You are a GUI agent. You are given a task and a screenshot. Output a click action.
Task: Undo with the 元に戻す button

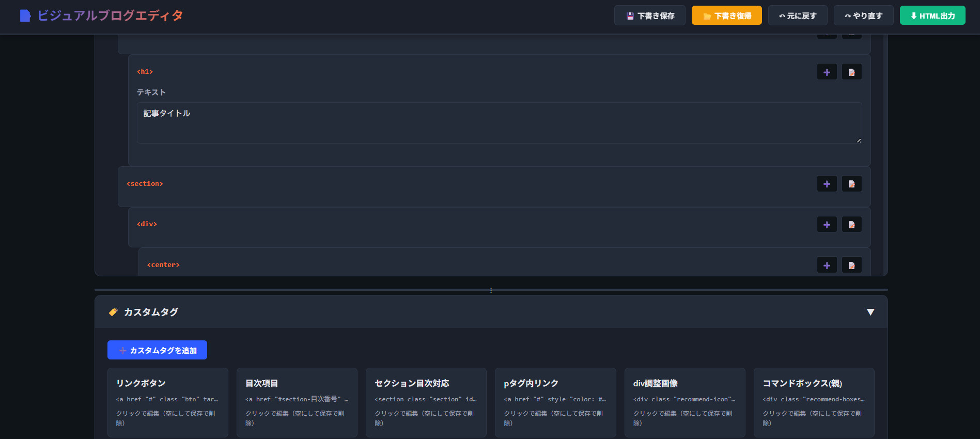(797, 15)
